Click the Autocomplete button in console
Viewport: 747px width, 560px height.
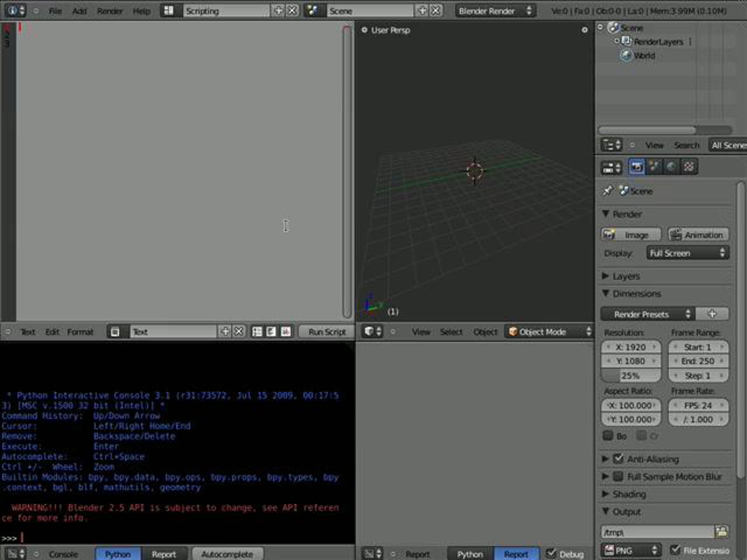tap(227, 554)
